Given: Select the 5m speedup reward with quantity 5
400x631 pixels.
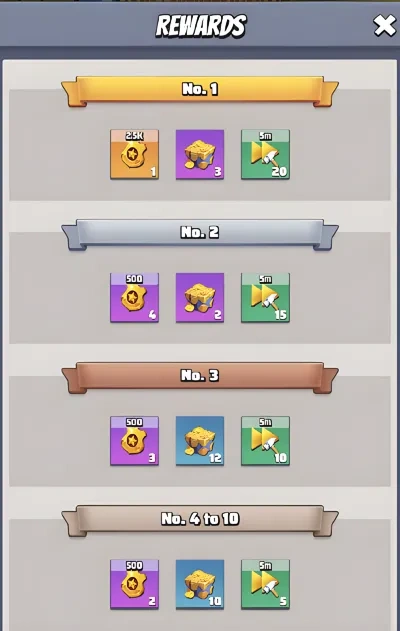Looking at the screenshot, I should tap(265, 584).
